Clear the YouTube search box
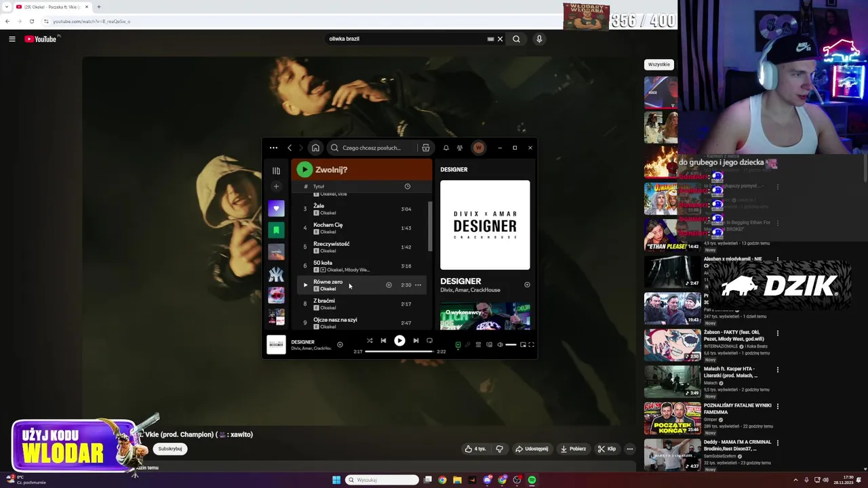 pos(500,39)
